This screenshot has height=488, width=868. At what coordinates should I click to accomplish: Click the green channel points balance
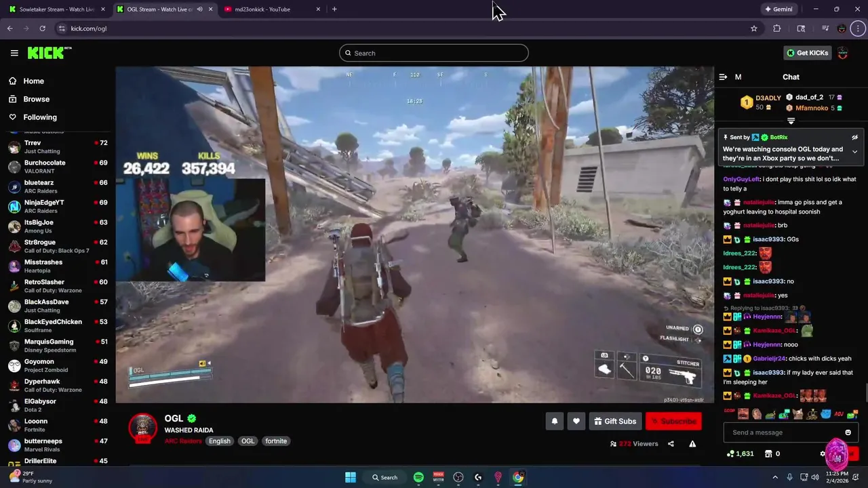point(740,453)
